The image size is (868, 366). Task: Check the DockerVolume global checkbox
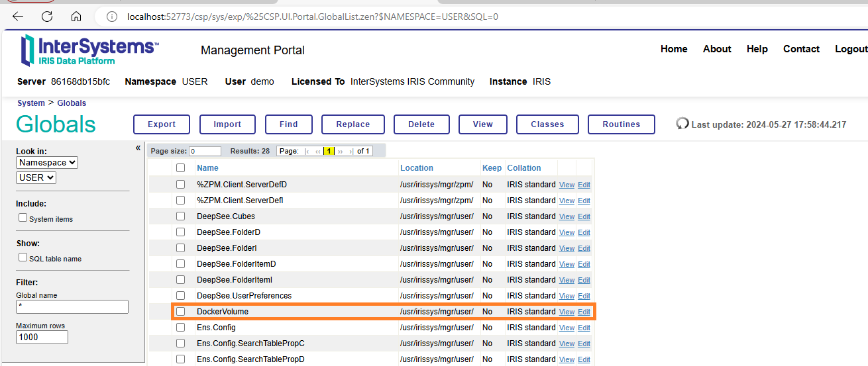[x=180, y=312]
